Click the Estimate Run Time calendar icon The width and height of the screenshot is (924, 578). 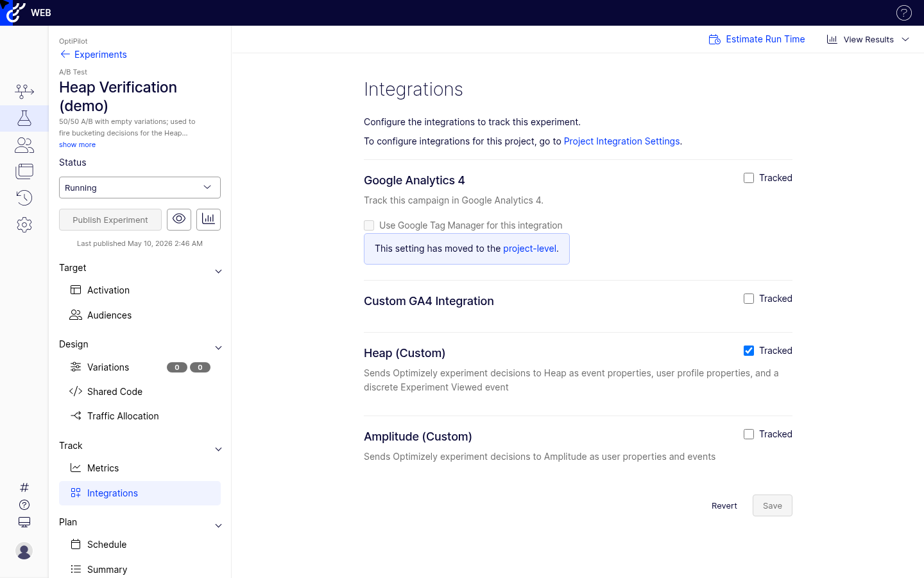pyautogui.click(x=714, y=40)
